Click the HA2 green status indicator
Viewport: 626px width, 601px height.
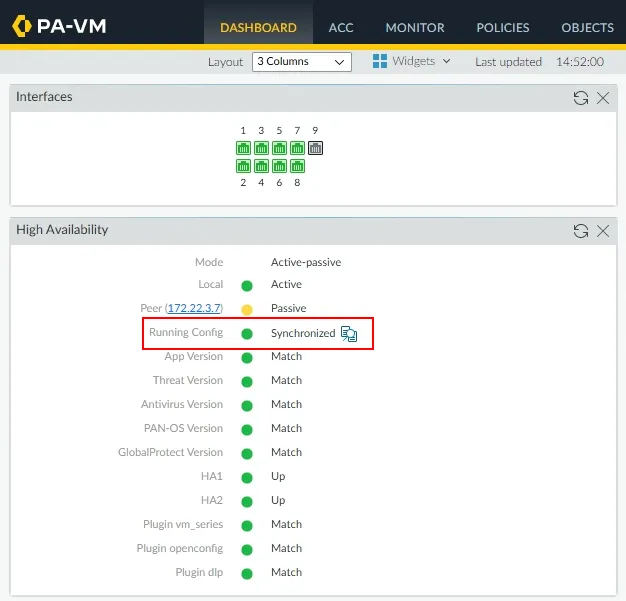coord(247,502)
